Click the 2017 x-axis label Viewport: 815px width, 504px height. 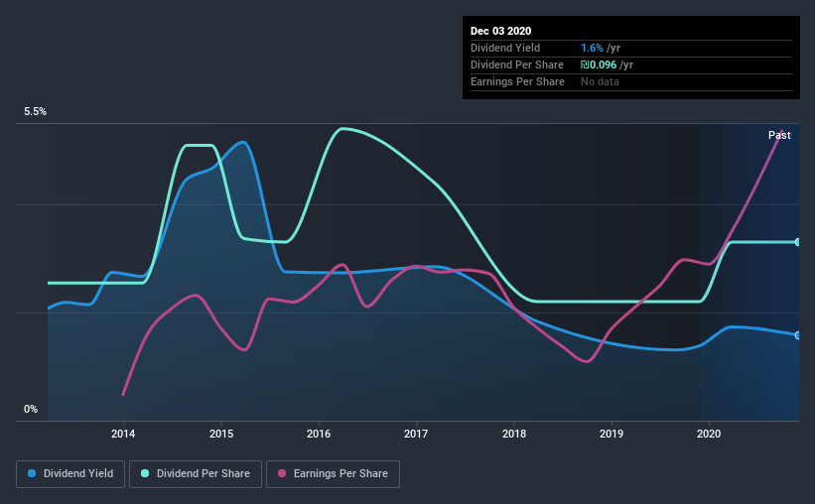coord(416,434)
